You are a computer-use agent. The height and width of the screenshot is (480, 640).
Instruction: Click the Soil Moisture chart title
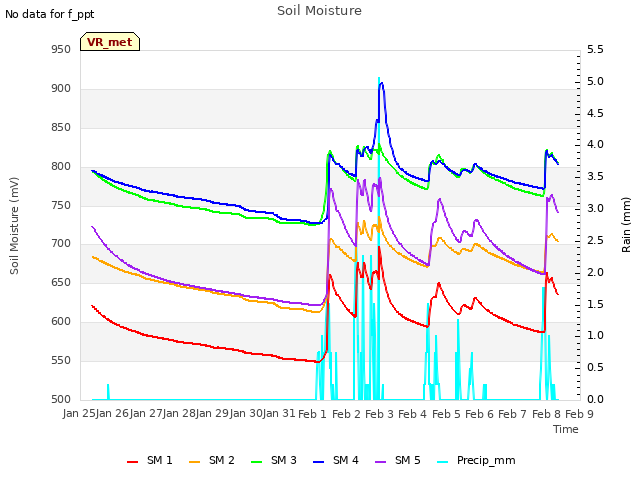point(320,11)
